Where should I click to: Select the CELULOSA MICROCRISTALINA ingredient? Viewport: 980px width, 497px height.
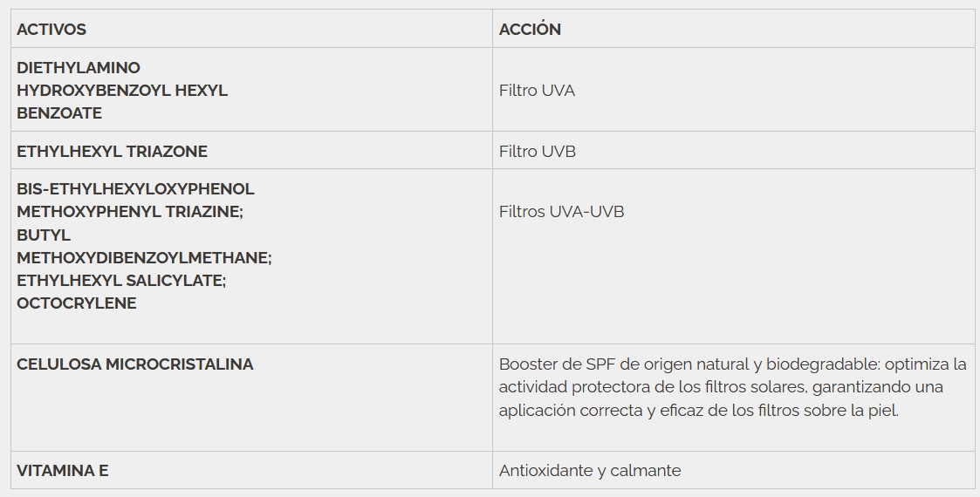(x=135, y=364)
